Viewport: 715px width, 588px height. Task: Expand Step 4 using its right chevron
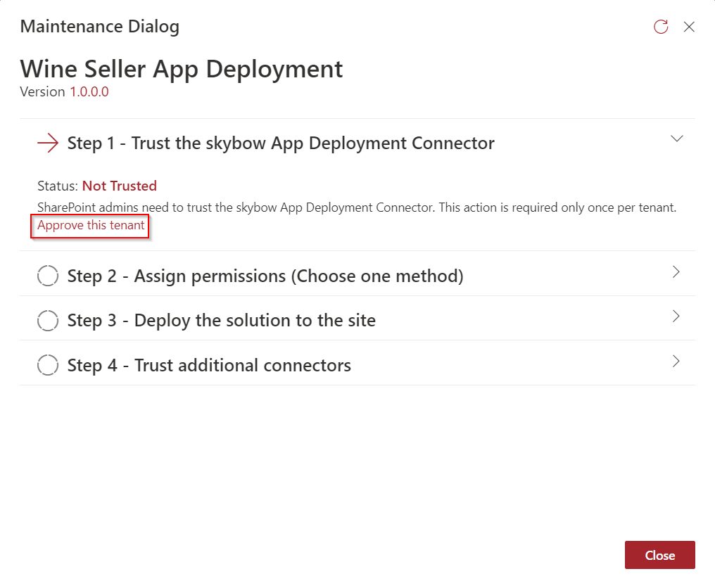(x=676, y=362)
